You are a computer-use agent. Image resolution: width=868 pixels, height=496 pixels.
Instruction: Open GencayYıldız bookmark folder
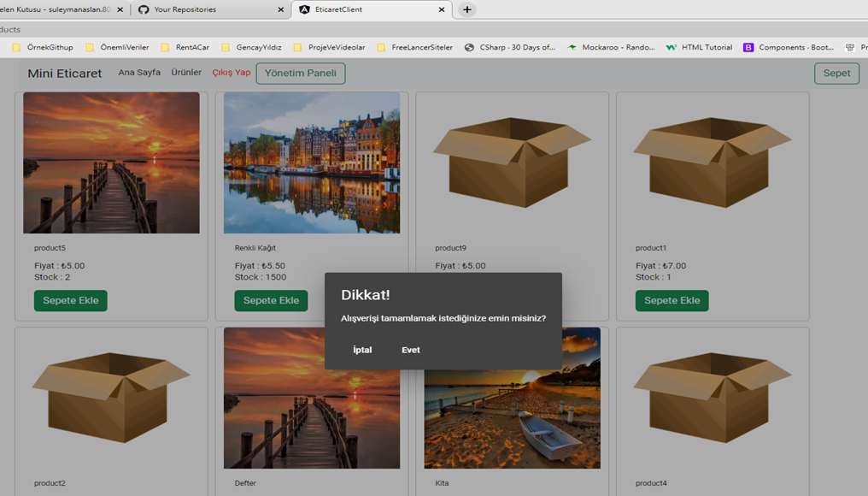tap(251, 48)
